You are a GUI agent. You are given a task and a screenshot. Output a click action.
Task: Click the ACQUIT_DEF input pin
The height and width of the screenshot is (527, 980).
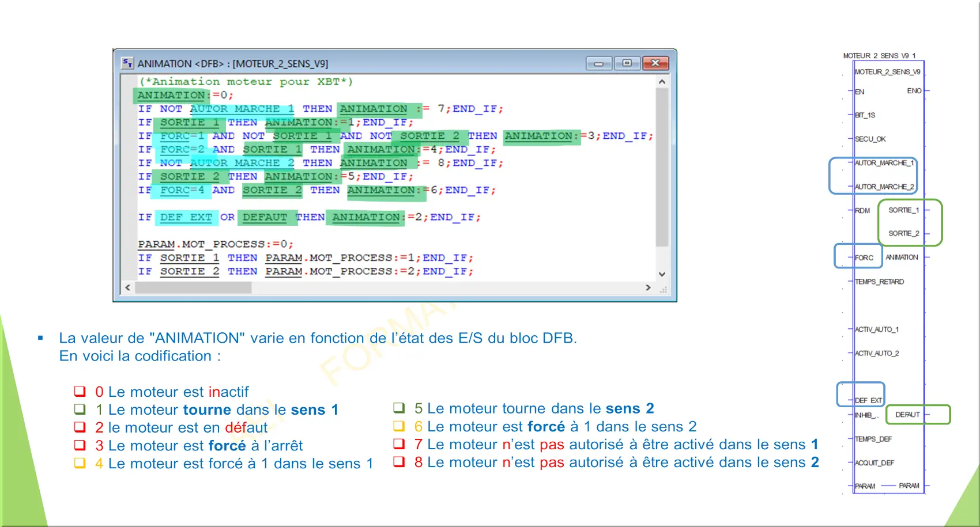(874, 462)
